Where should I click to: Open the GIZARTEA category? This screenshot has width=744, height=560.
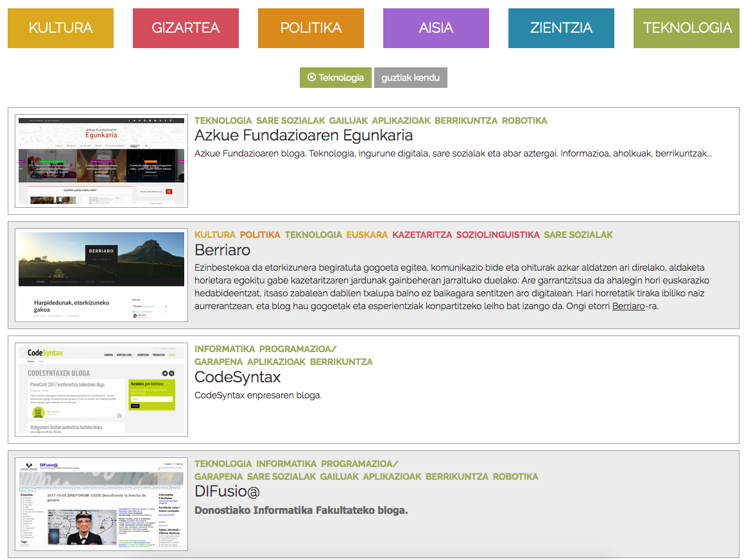click(186, 28)
